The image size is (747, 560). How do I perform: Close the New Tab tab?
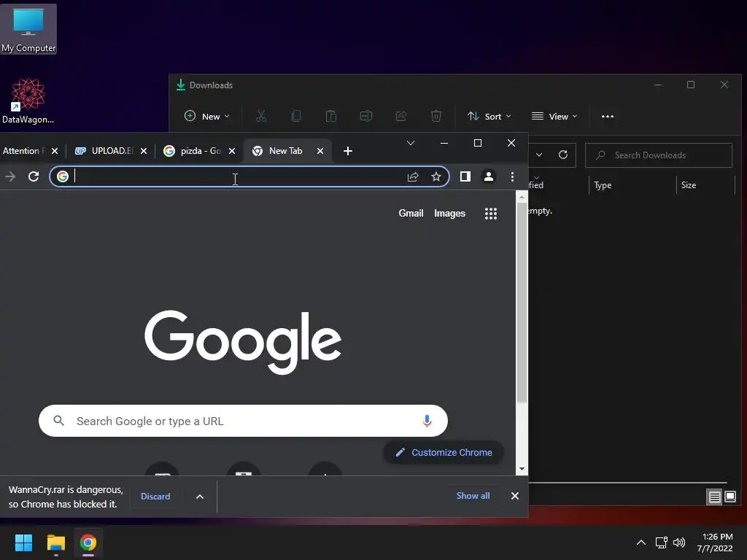click(x=320, y=151)
